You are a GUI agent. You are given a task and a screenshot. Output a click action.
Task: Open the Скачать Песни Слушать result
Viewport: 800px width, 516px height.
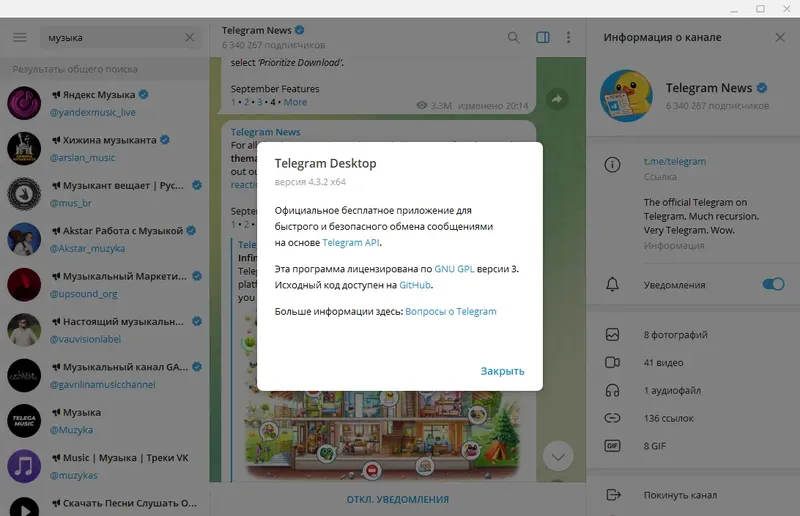[x=105, y=505]
